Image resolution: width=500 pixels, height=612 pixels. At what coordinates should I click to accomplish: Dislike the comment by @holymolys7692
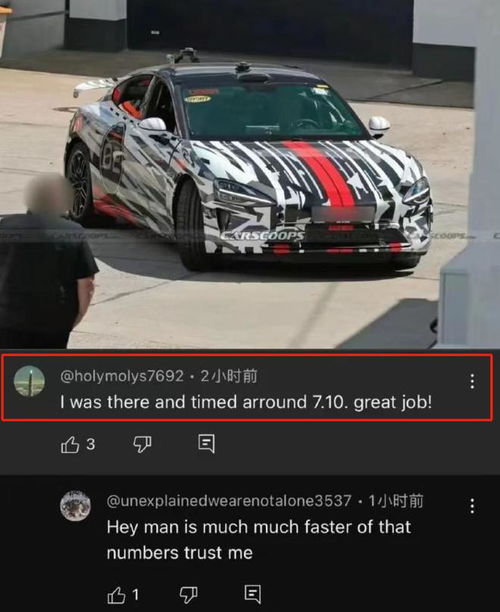pos(142,445)
